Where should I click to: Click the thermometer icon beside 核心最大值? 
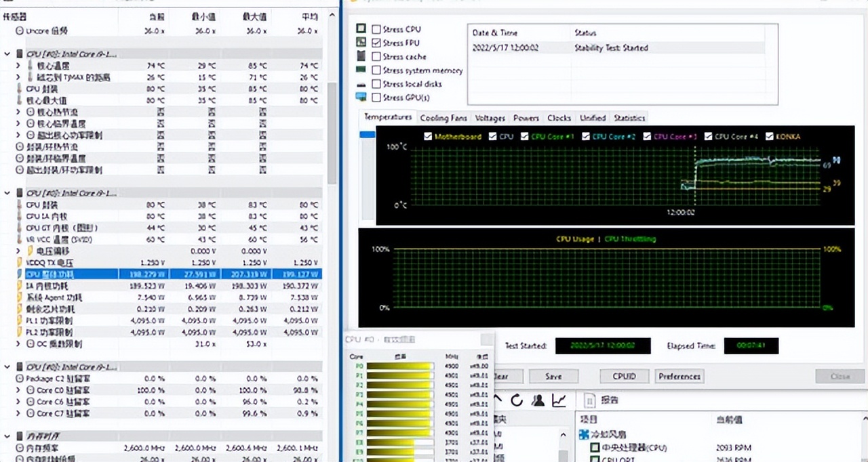click(20, 100)
